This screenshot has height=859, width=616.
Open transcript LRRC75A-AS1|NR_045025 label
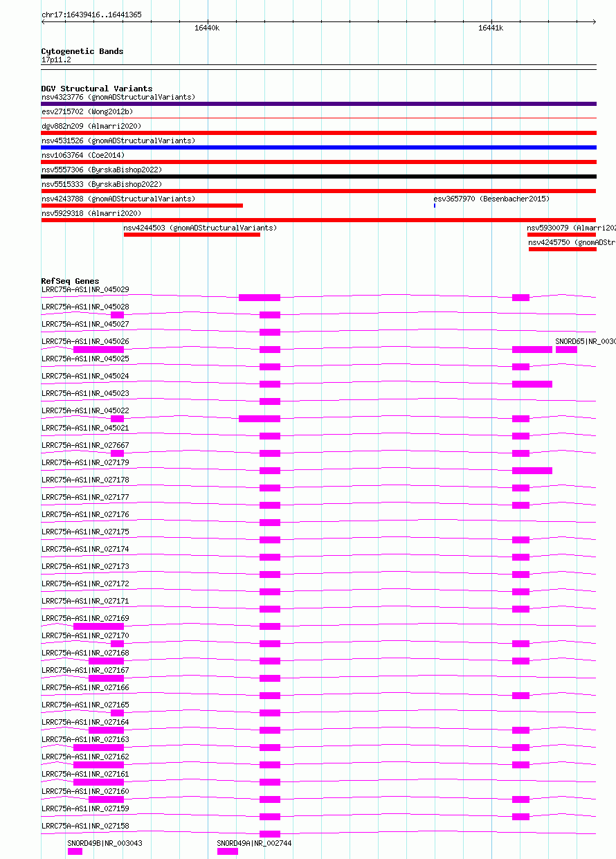pyautogui.click(x=85, y=359)
